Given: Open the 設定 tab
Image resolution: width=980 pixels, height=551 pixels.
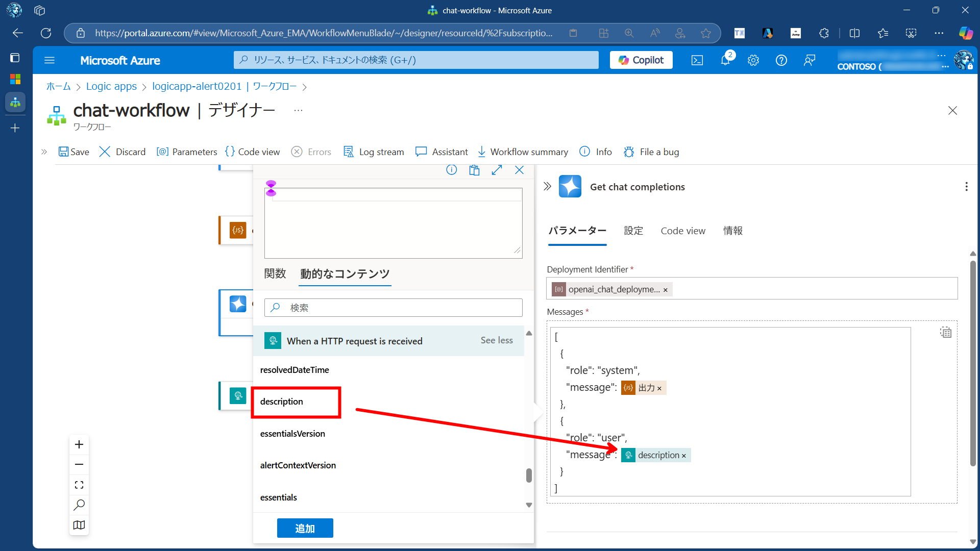Looking at the screenshot, I should tap(633, 231).
